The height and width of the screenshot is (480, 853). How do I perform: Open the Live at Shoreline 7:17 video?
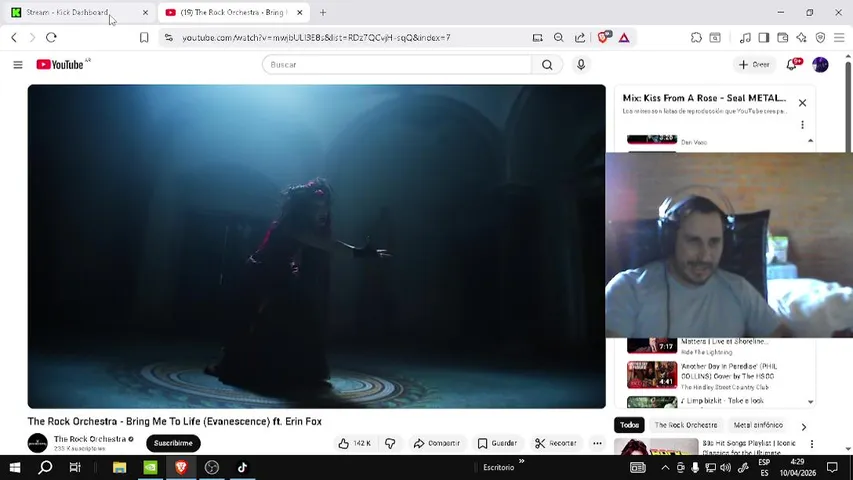[x=652, y=346]
